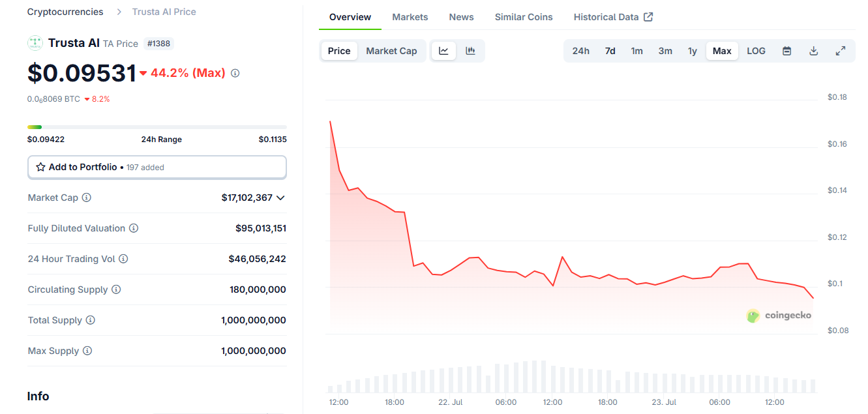This screenshot has height=414, width=868.
Task: Switch chart to Market Cap view
Action: pos(391,50)
